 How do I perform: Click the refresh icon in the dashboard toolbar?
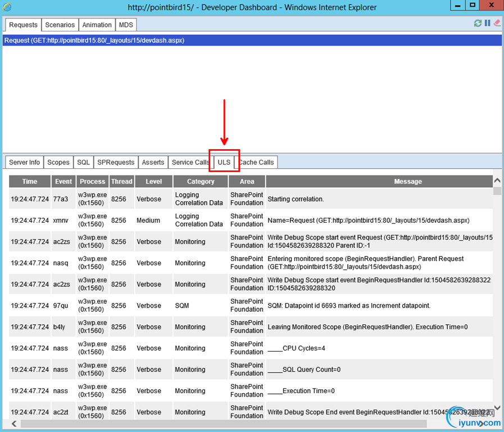478,23
